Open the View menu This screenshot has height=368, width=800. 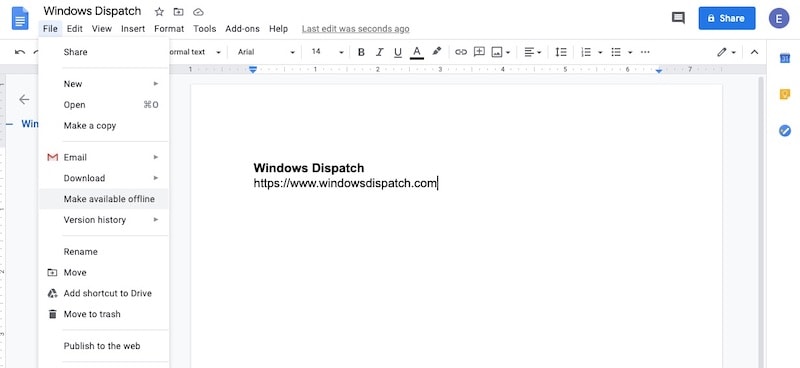click(x=102, y=29)
